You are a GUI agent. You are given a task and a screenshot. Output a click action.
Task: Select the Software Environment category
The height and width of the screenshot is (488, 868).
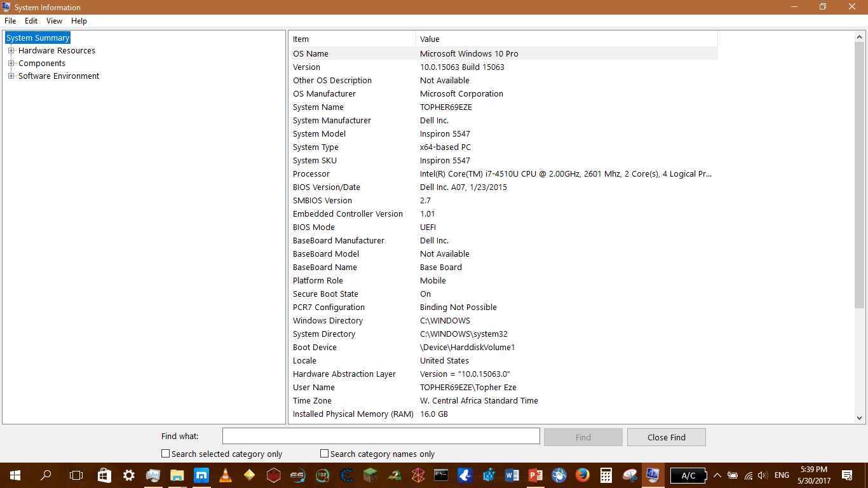tap(58, 76)
